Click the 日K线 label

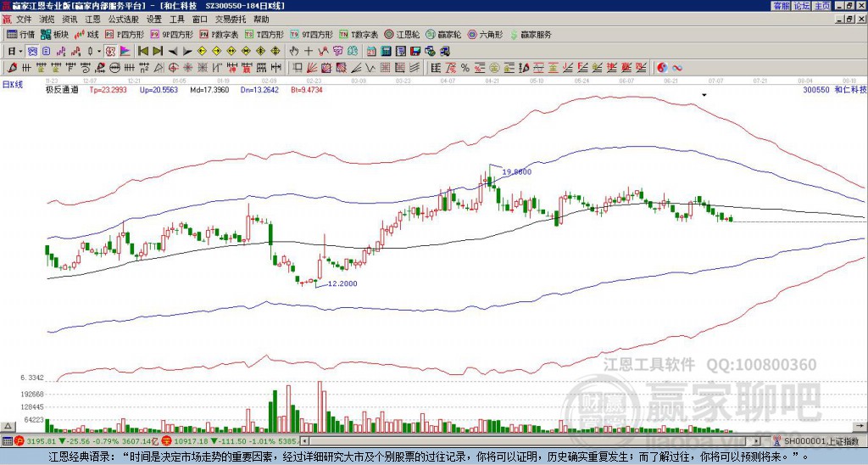pos(12,85)
